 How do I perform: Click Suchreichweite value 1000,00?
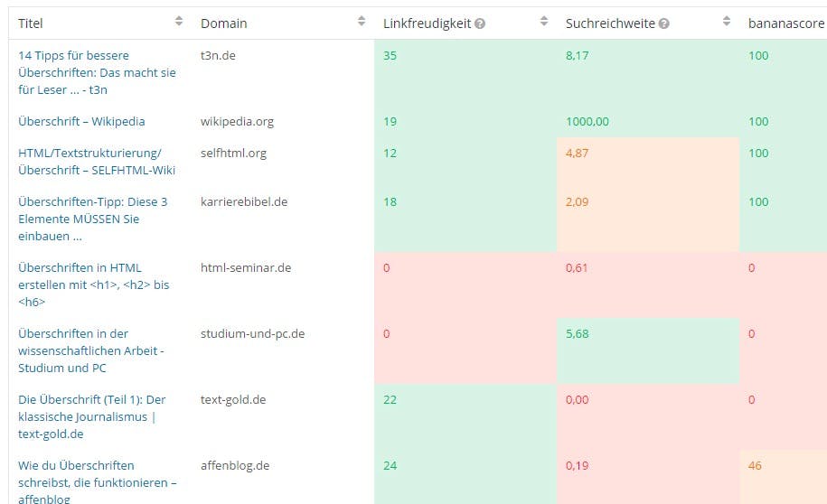[x=587, y=121]
